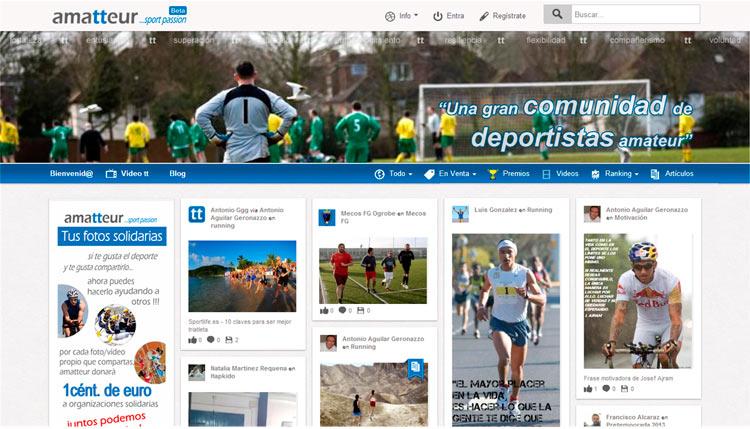Expand the Ranking dropdown
The height and width of the screenshot is (429, 750).
pyautogui.click(x=621, y=174)
